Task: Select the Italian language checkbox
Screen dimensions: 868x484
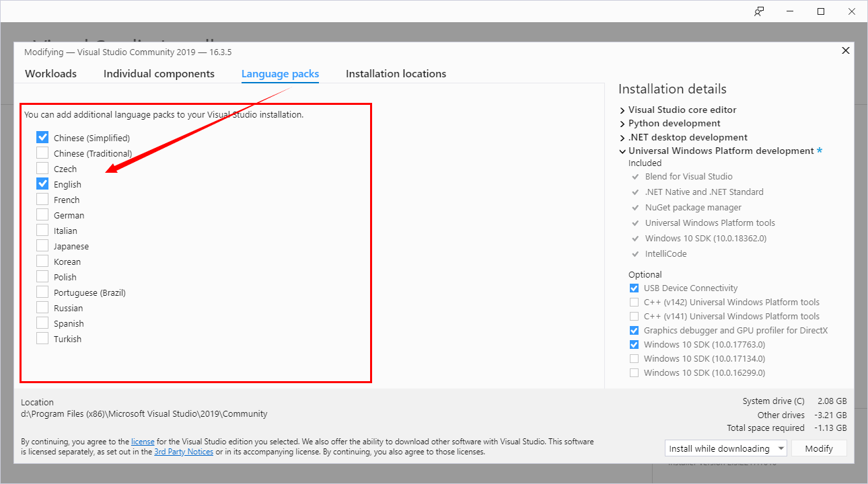Action: [x=42, y=231]
